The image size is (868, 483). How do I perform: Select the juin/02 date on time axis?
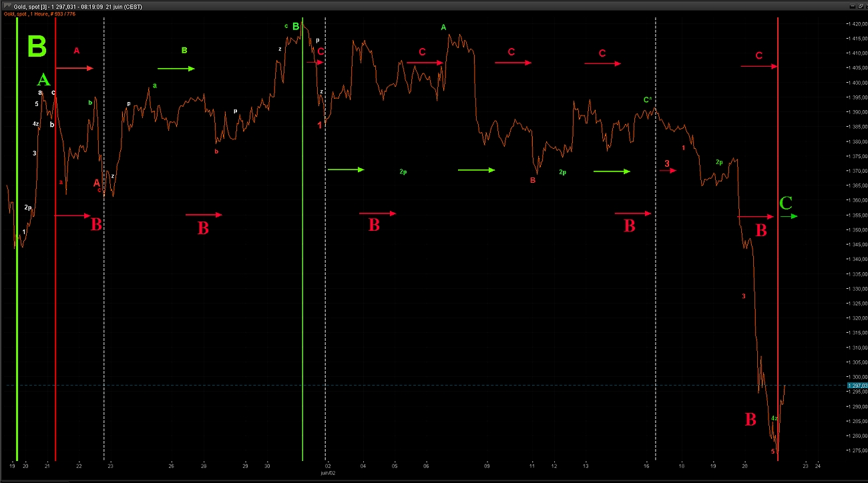coord(327,472)
